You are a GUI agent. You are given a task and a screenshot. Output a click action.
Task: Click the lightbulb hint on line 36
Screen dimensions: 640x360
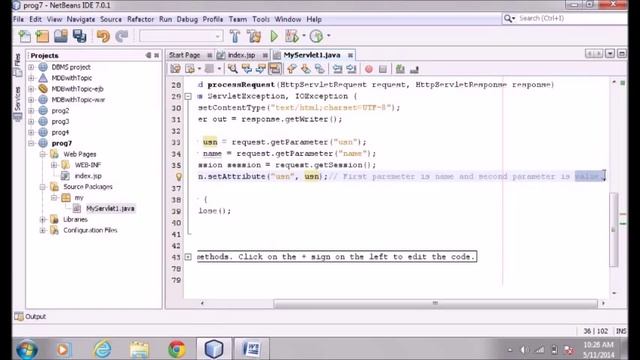(x=178, y=177)
